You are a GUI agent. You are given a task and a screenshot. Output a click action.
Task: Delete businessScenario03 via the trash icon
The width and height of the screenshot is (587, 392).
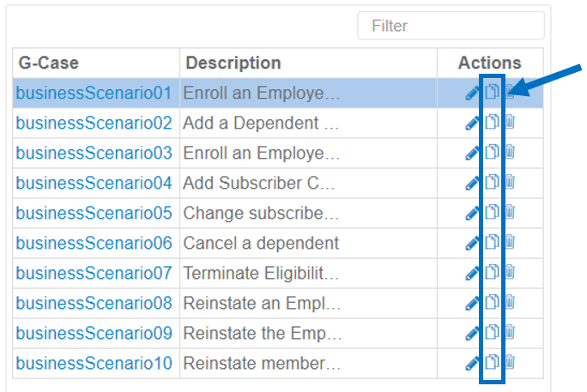coord(509,153)
